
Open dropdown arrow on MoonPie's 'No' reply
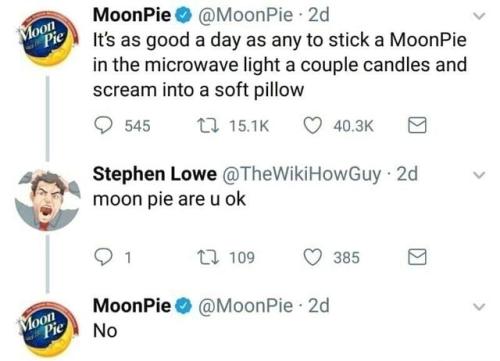click(479, 306)
